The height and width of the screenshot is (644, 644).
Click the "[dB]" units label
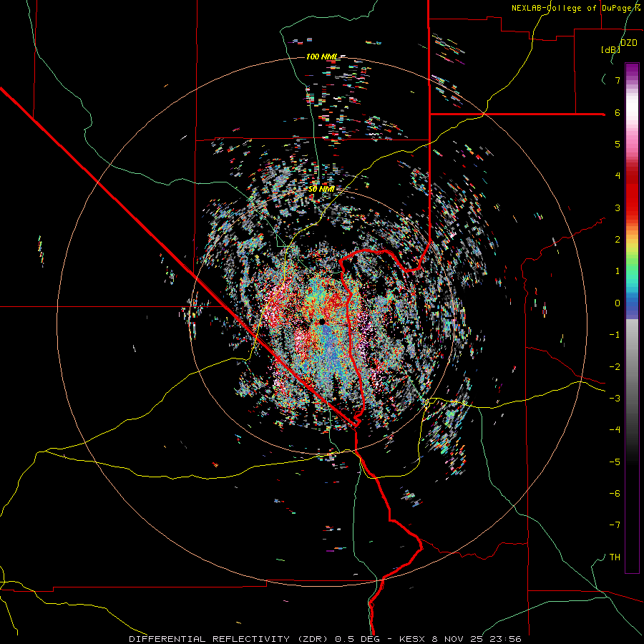click(x=610, y=49)
